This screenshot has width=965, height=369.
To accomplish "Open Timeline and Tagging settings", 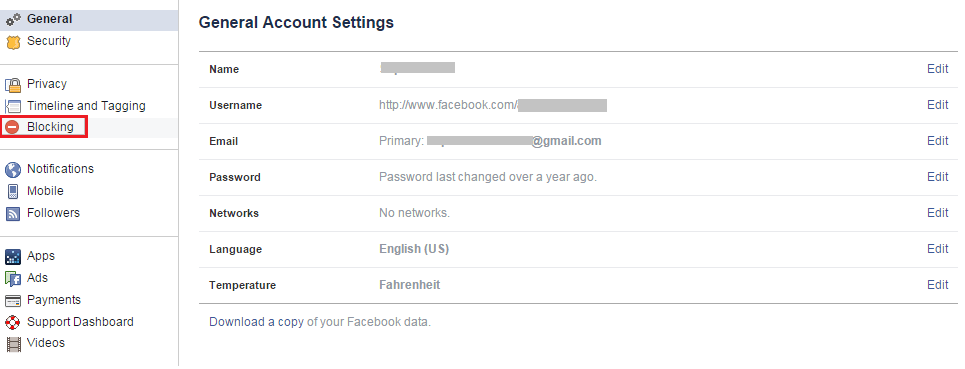I will (x=86, y=106).
